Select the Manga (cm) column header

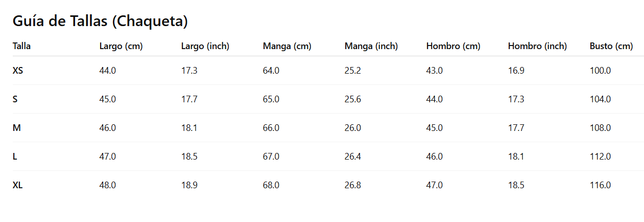pos(287,46)
